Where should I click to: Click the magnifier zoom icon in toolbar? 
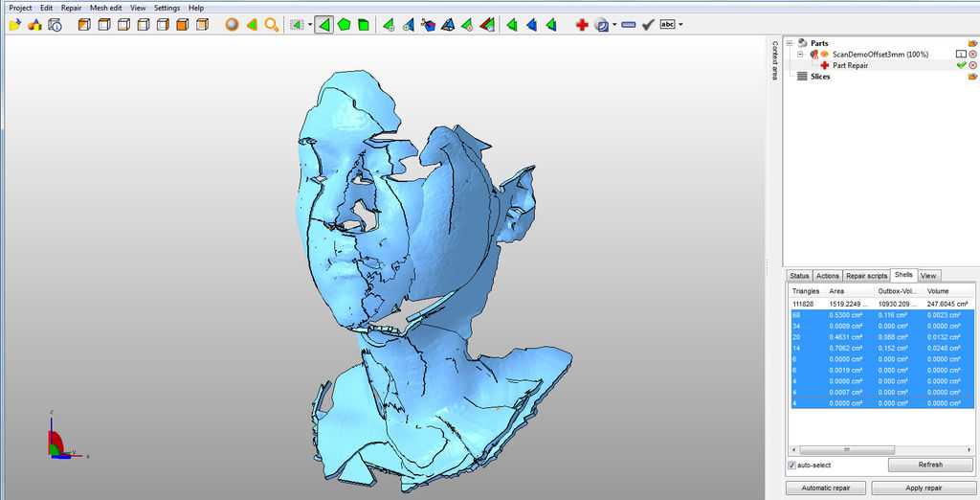(272, 25)
